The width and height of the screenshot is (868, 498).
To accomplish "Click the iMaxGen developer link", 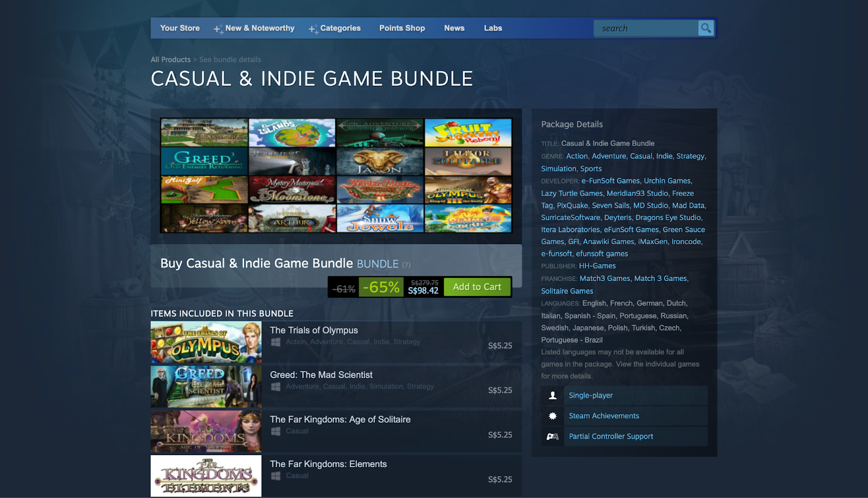I will coord(653,242).
